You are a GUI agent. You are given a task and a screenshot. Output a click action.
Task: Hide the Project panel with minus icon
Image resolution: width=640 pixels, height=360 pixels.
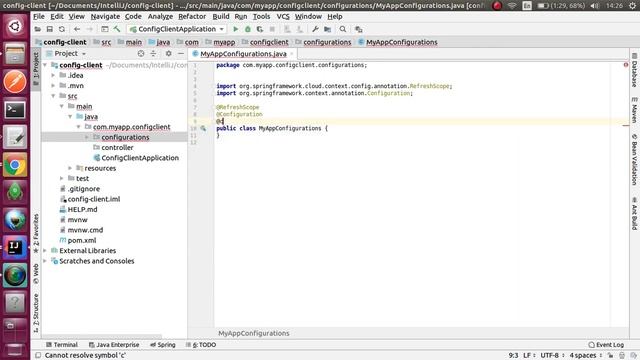tap(180, 53)
